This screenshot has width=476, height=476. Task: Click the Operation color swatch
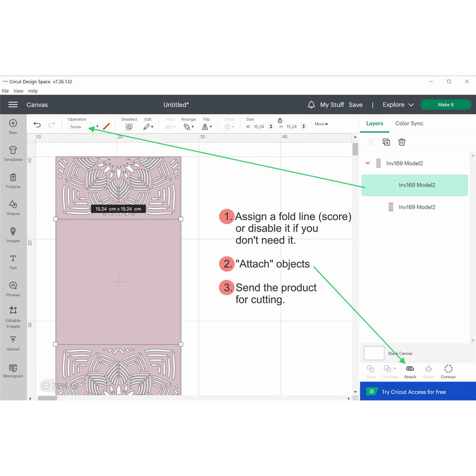coord(107,127)
